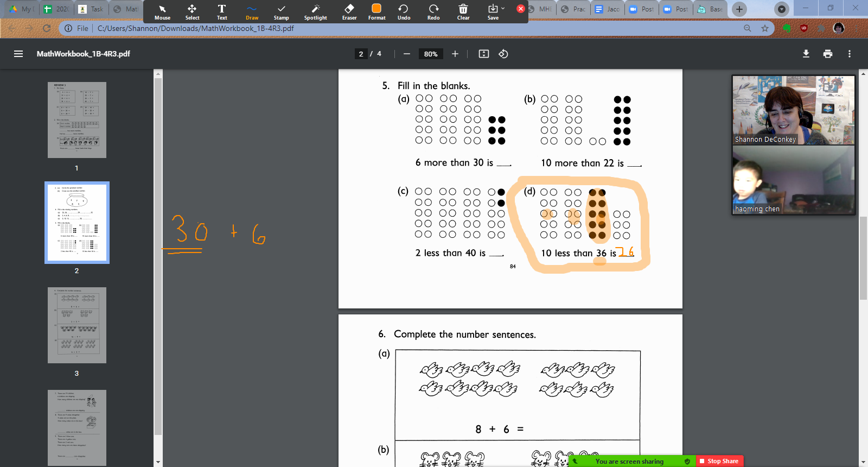Open page 4 thumbnail
This screenshot has height=467, width=868.
77,428
